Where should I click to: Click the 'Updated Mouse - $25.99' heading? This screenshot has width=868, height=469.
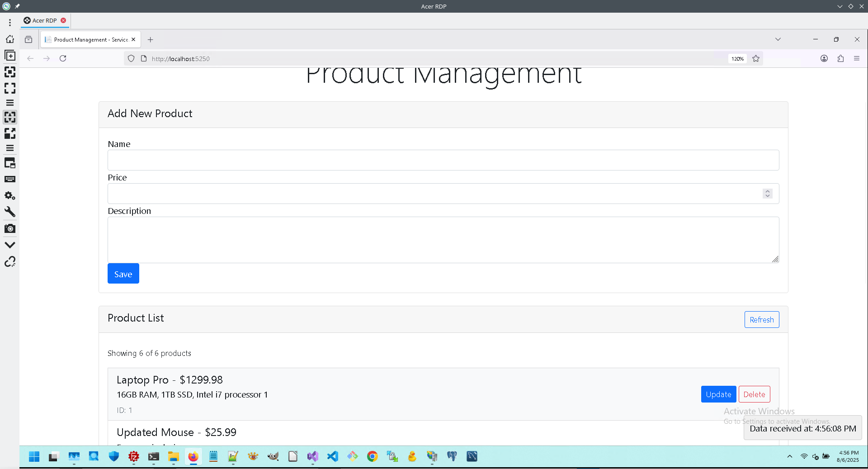[176, 432]
